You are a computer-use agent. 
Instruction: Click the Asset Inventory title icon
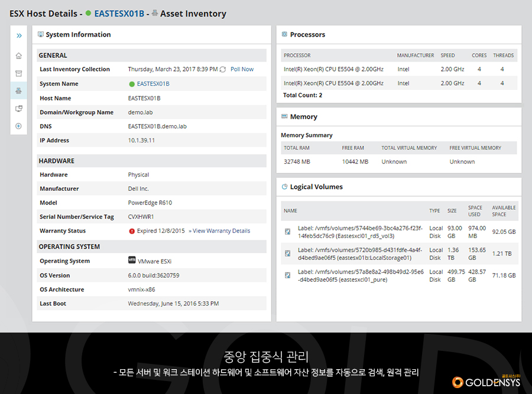[x=155, y=13]
